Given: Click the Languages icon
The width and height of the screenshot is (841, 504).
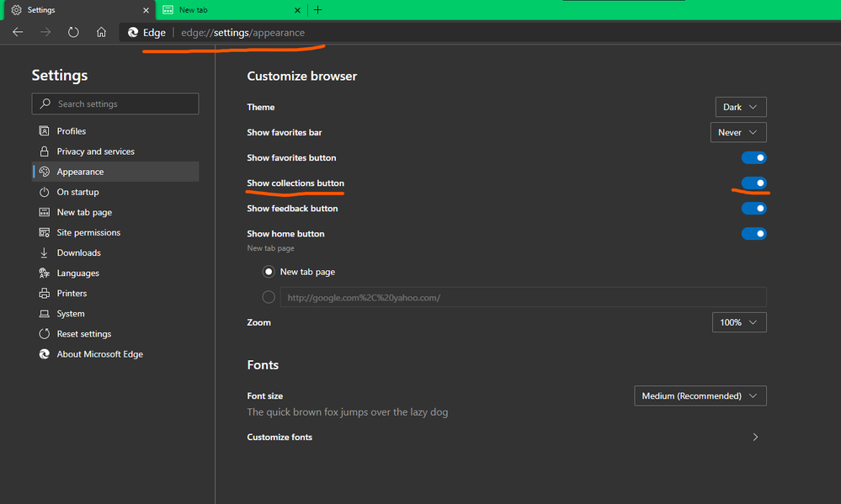Looking at the screenshot, I should click(x=45, y=273).
